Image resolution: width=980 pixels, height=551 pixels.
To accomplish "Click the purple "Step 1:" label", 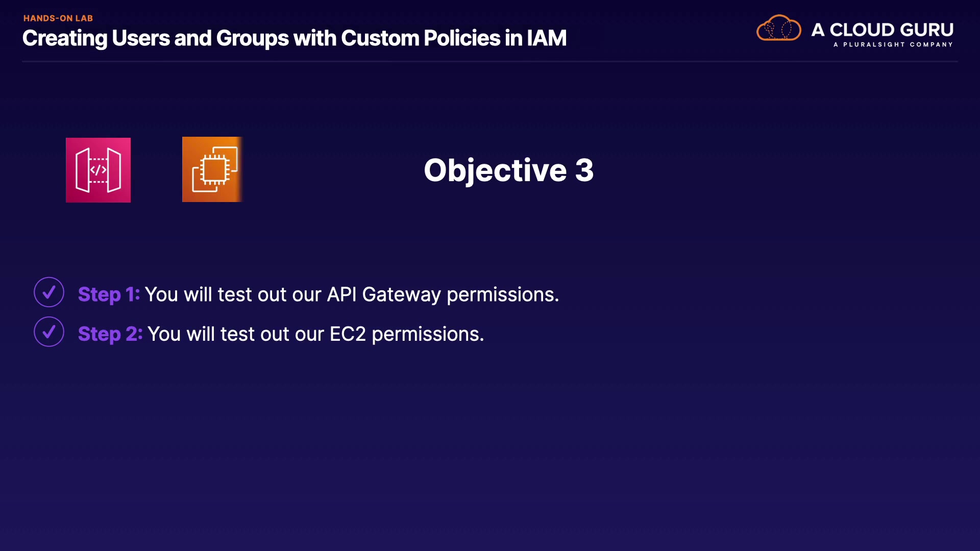I will coord(109,294).
